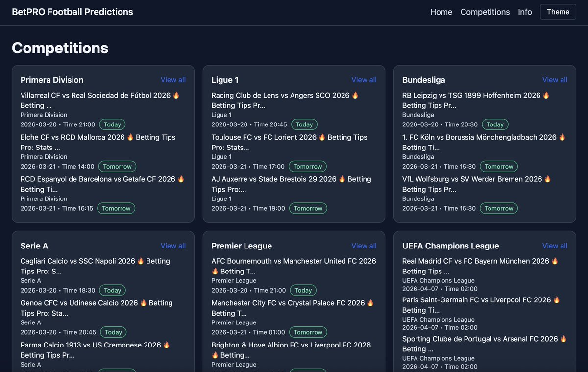
Task: Open the Info nav link
Action: point(525,12)
